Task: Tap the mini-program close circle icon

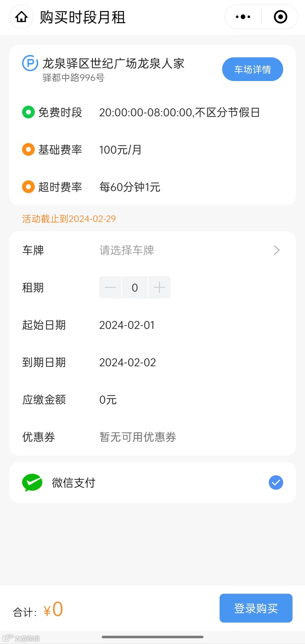Action: coord(280,17)
